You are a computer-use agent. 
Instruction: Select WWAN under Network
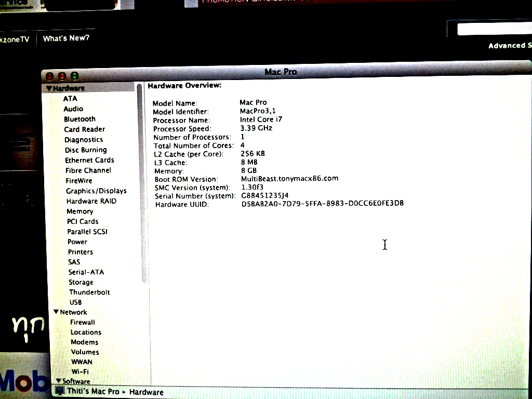coord(82,362)
